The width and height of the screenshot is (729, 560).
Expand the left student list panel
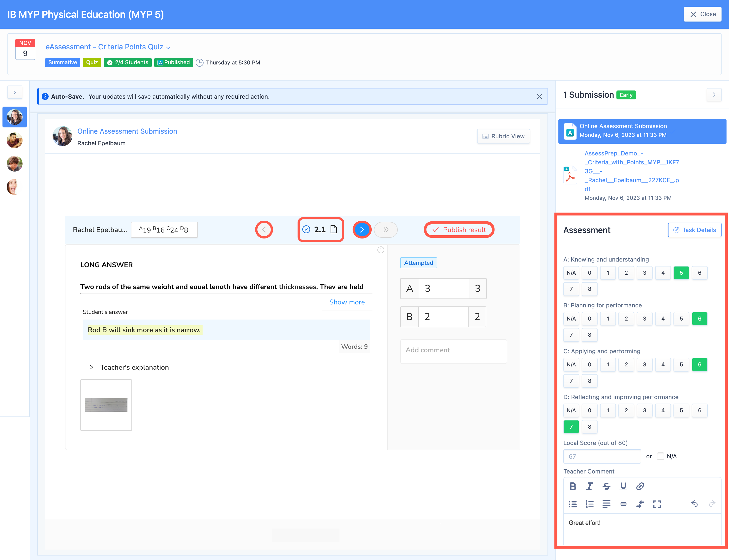click(x=15, y=92)
